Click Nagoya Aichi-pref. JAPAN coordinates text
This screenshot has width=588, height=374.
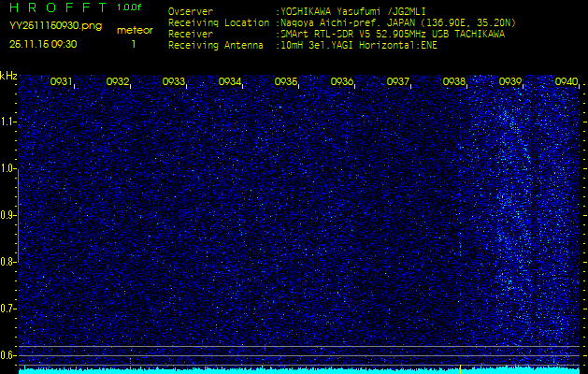click(398, 22)
